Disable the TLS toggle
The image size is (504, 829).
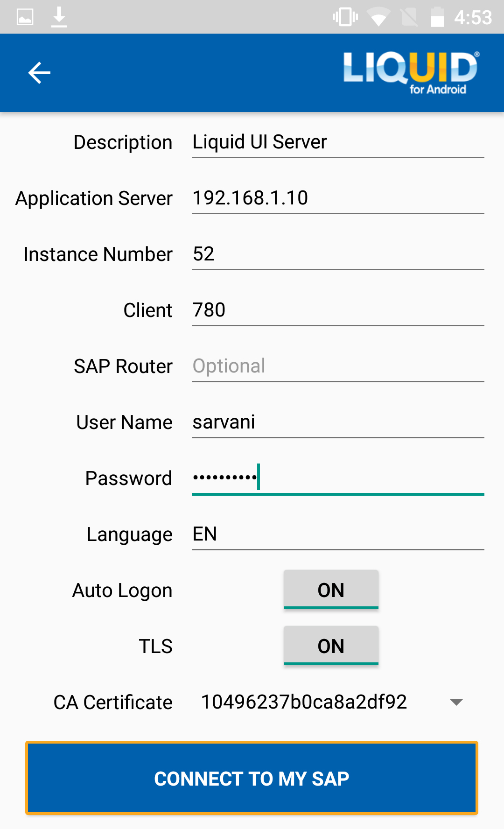[x=331, y=646]
